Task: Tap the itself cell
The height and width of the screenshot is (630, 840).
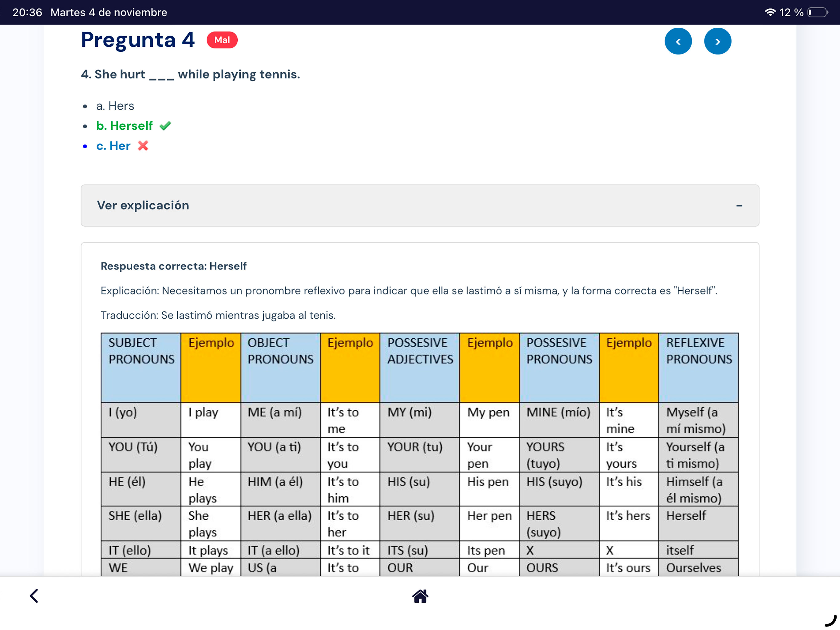Action: 698,550
